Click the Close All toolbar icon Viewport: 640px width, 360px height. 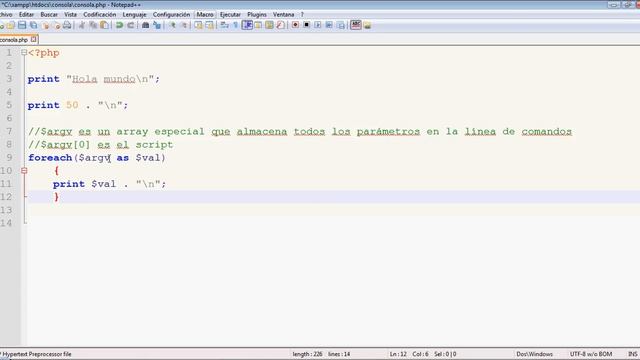pos(56,25)
